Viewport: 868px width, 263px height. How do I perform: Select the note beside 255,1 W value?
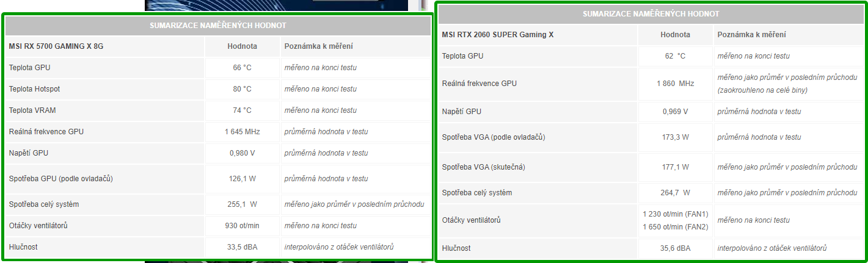click(x=354, y=204)
